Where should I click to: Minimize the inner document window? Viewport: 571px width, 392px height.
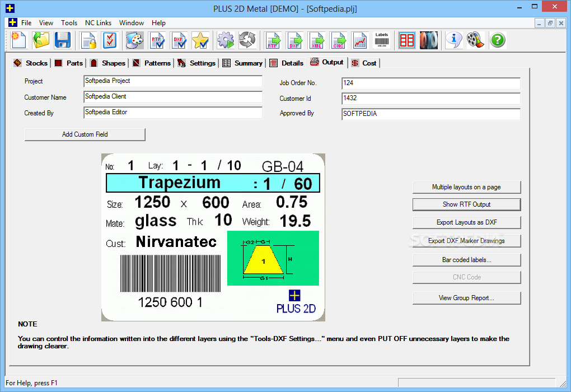point(539,23)
